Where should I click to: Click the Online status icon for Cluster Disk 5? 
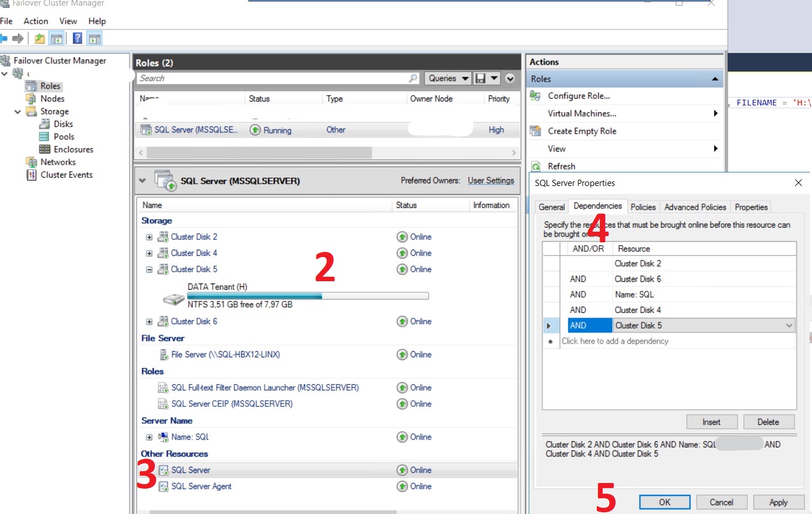pyautogui.click(x=402, y=269)
